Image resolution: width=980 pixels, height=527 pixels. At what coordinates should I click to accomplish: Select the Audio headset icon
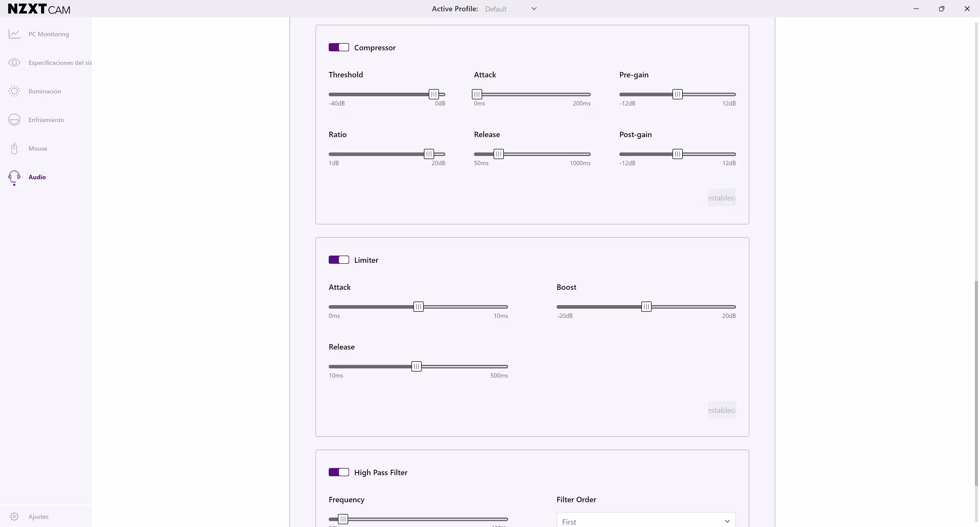click(x=15, y=177)
